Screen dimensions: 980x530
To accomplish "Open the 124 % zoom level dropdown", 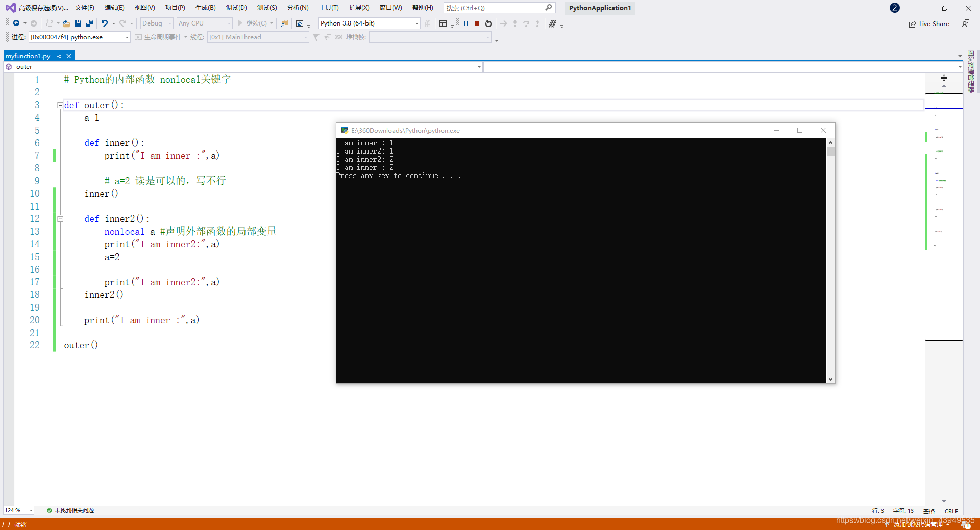I will coord(19,510).
